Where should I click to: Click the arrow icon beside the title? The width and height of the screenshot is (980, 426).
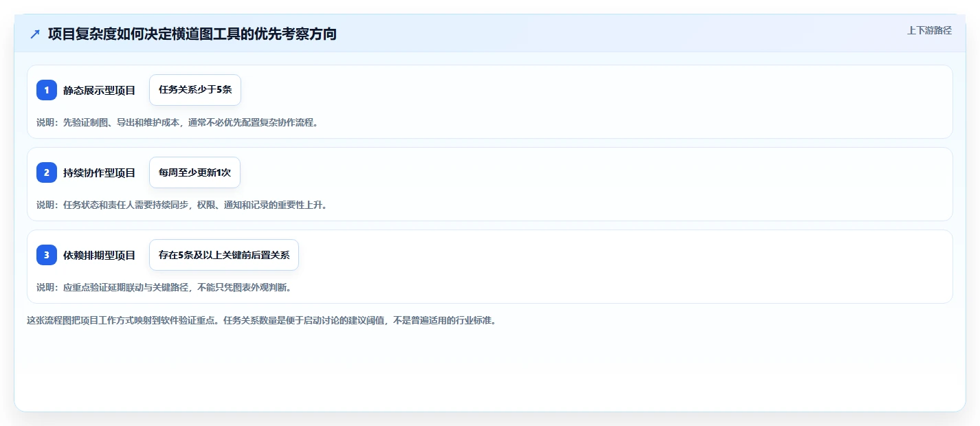click(x=35, y=34)
